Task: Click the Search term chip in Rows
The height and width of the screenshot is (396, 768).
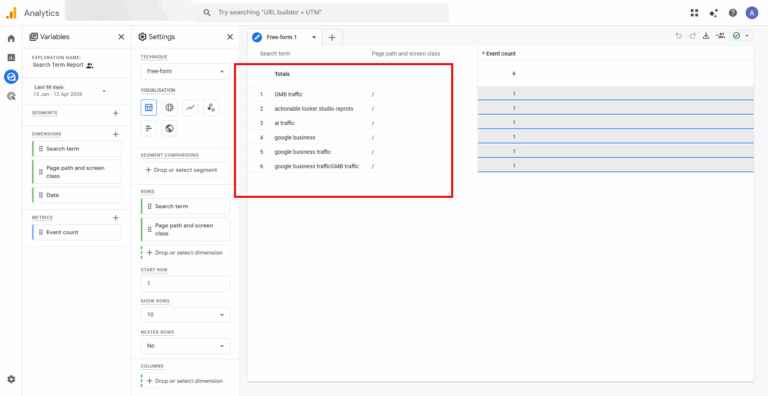Action: (x=185, y=206)
